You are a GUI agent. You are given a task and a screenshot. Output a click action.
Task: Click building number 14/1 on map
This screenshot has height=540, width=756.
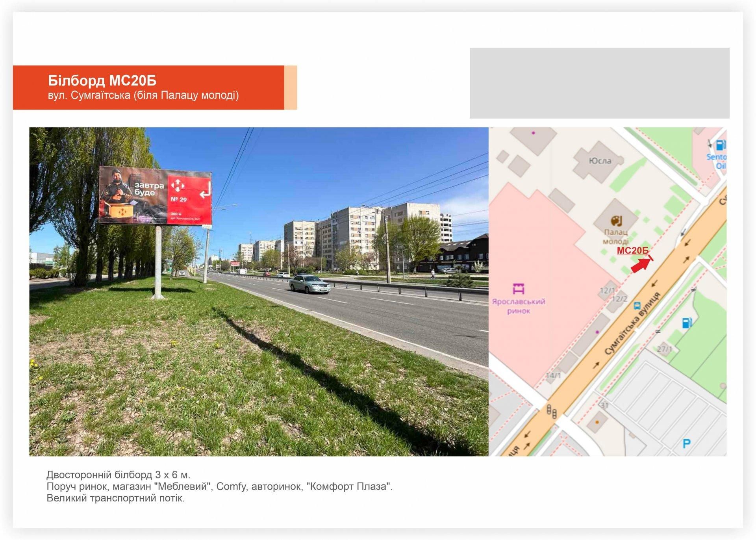[x=553, y=375]
